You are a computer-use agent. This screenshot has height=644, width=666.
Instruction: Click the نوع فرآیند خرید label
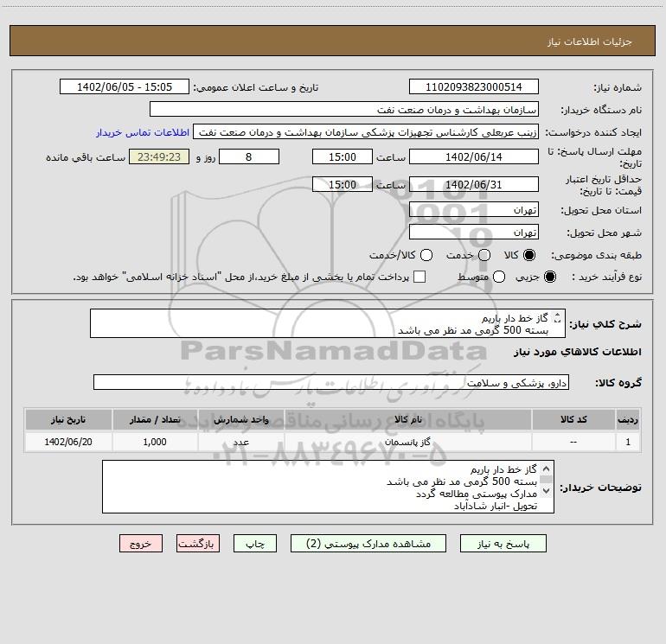606,277
